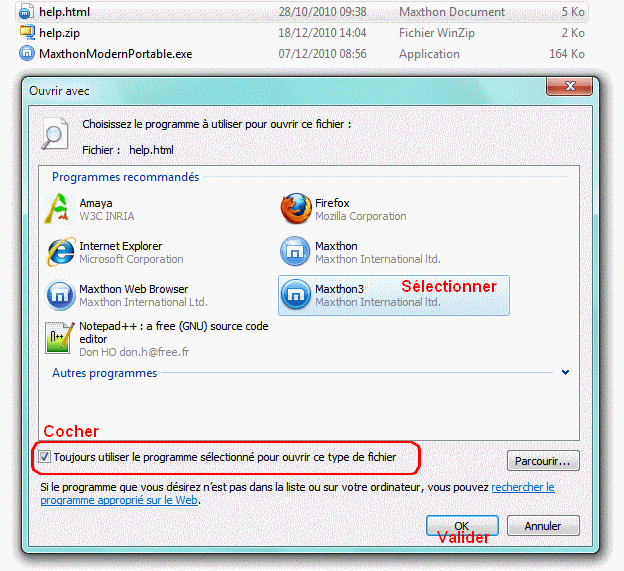
Task: Click the 'Firefox' program name
Action: point(332,203)
